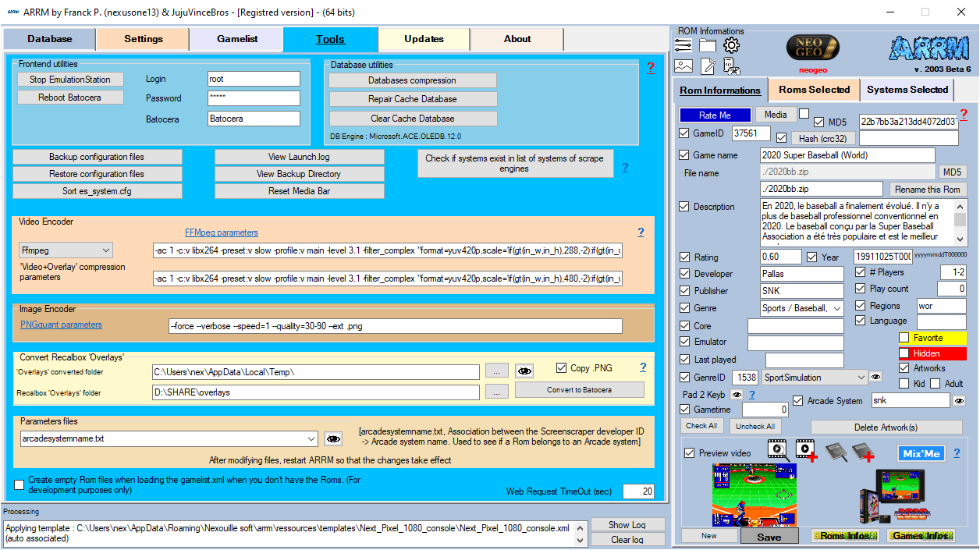Viewport: 980px width, 550px height.
Task: Switch to the Gamelist tab
Action: tap(236, 39)
